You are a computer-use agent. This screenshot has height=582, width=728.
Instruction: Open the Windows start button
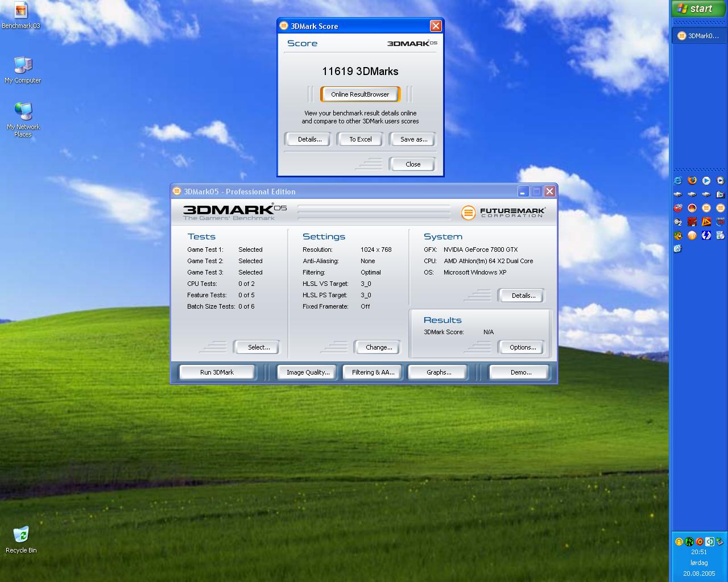(698, 9)
